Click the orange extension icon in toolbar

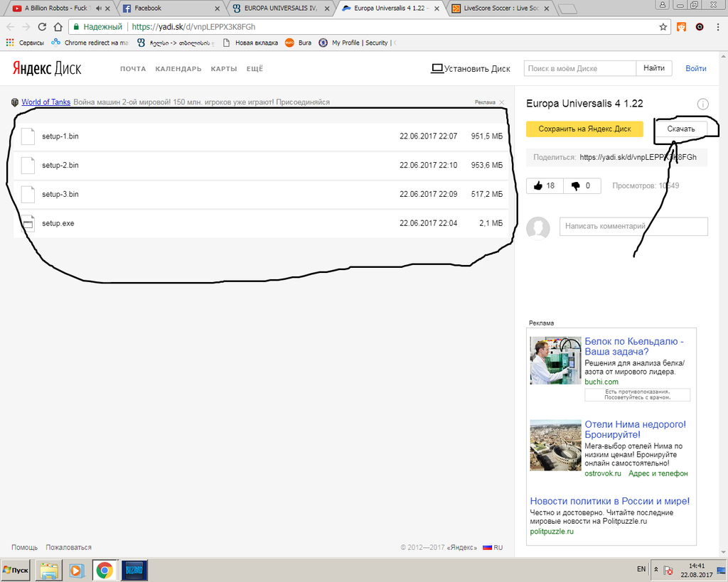pos(682,27)
